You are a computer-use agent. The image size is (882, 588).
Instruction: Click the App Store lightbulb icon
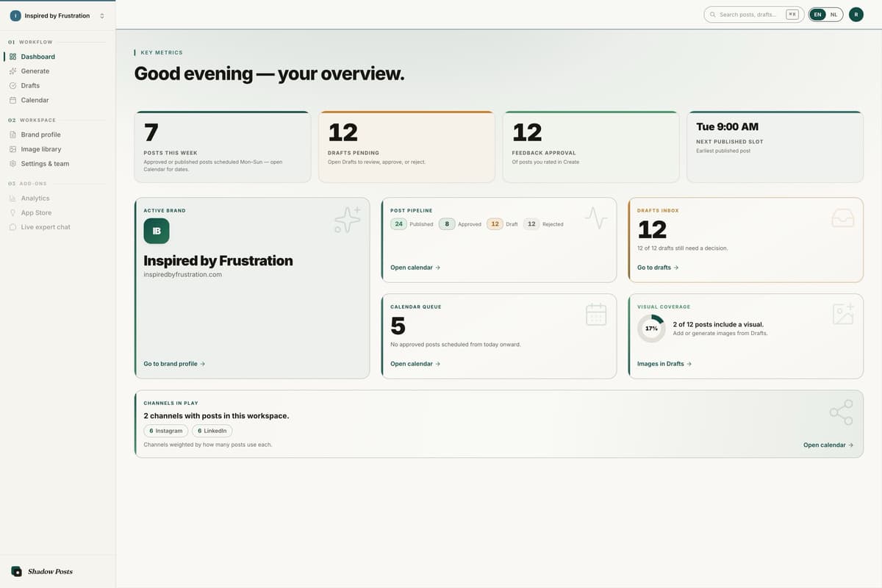(12, 212)
